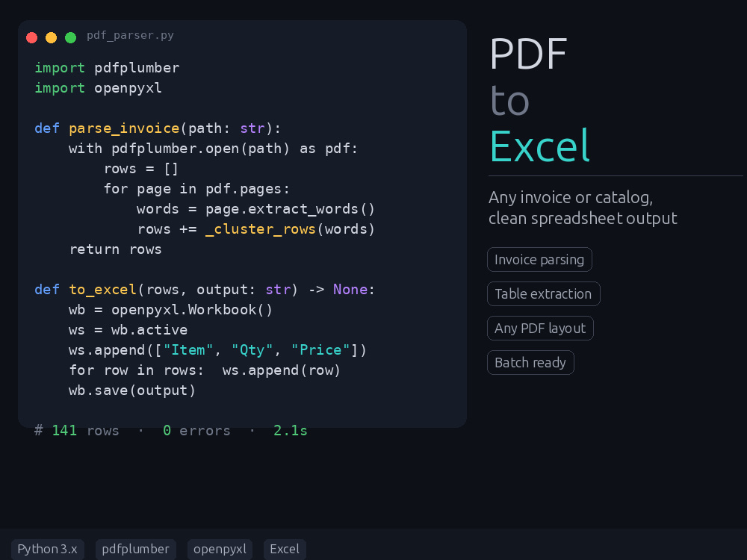Click the Table extraction pill
This screenshot has width=747, height=560.
point(544,293)
